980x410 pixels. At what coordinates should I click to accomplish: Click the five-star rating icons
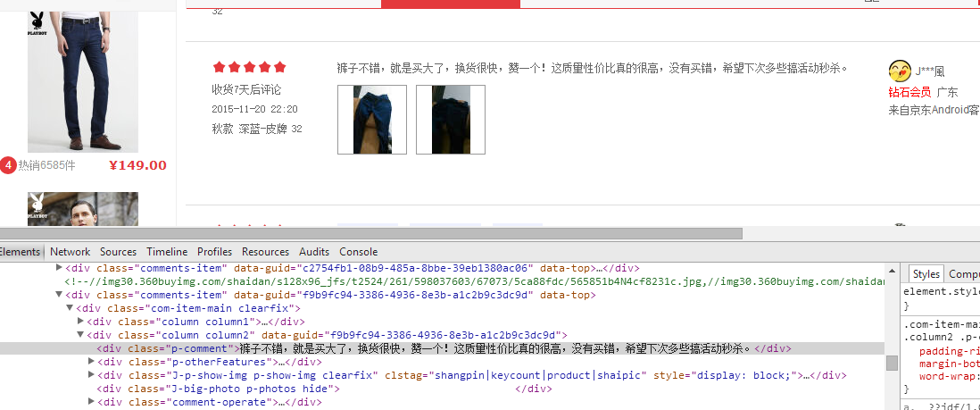249,67
